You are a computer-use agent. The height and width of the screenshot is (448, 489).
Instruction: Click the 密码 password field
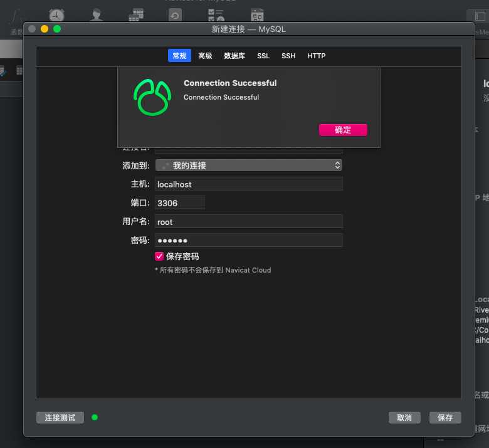[248, 241]
